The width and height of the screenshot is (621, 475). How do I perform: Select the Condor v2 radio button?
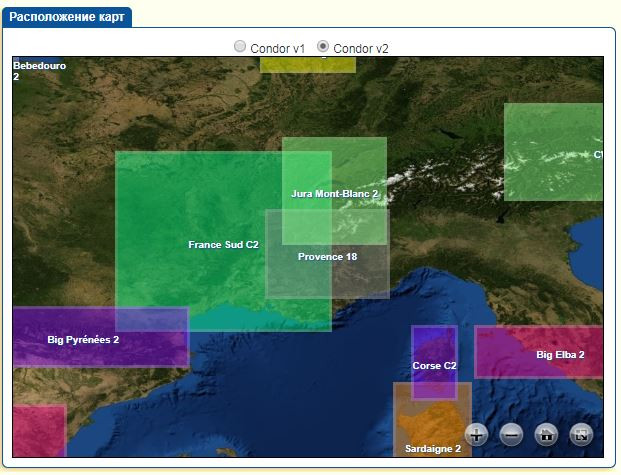323,47
